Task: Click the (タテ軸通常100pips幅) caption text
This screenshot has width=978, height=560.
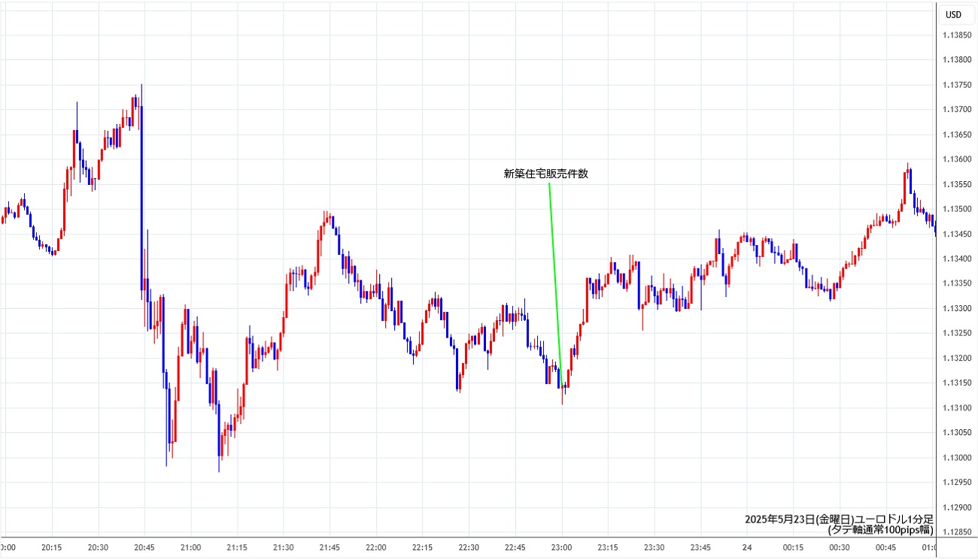Action: [x=880, y=530]
